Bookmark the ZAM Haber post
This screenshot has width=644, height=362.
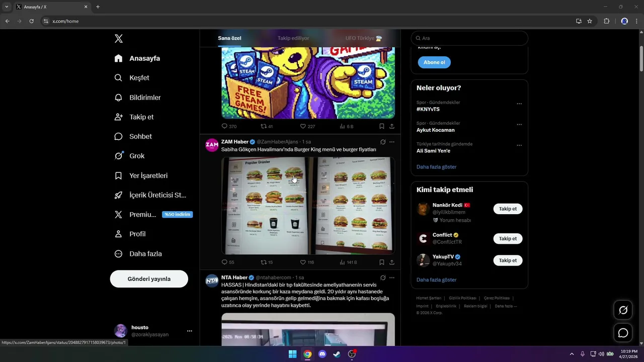tap(382, 262)
